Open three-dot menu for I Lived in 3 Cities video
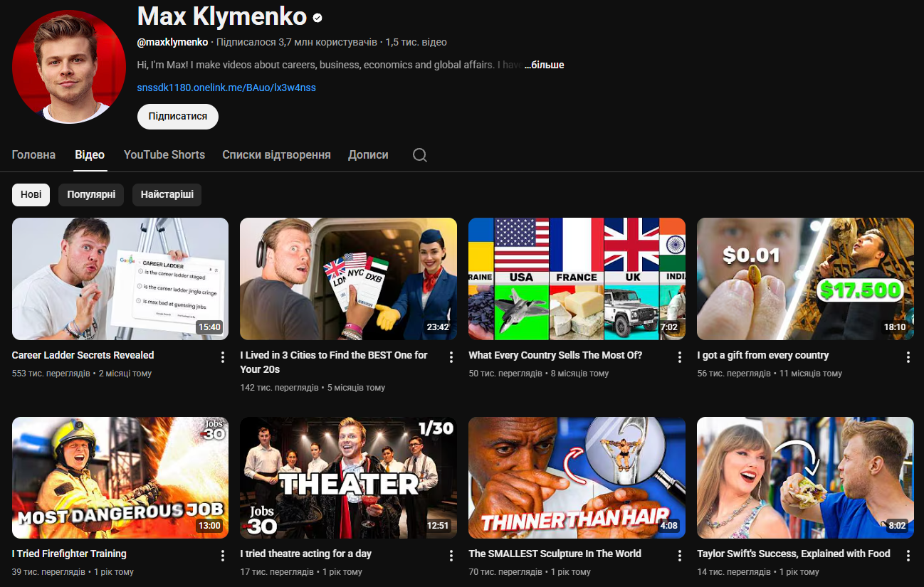The height and width of the screenshot is (587, 924). (451, 357)
